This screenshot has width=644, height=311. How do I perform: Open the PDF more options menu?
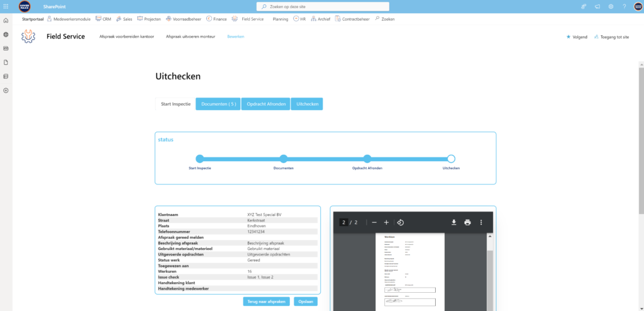pos(481,222)
